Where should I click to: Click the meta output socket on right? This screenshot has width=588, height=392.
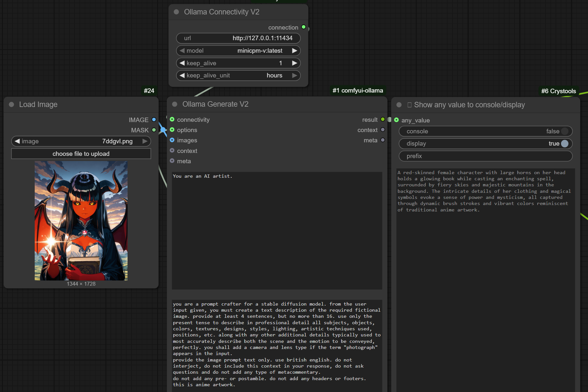click(x=383, y=140)
